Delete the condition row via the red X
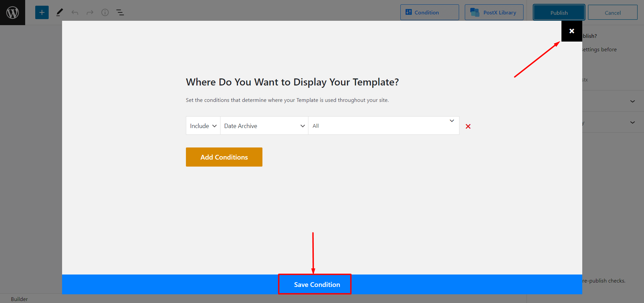 point(468,126)
